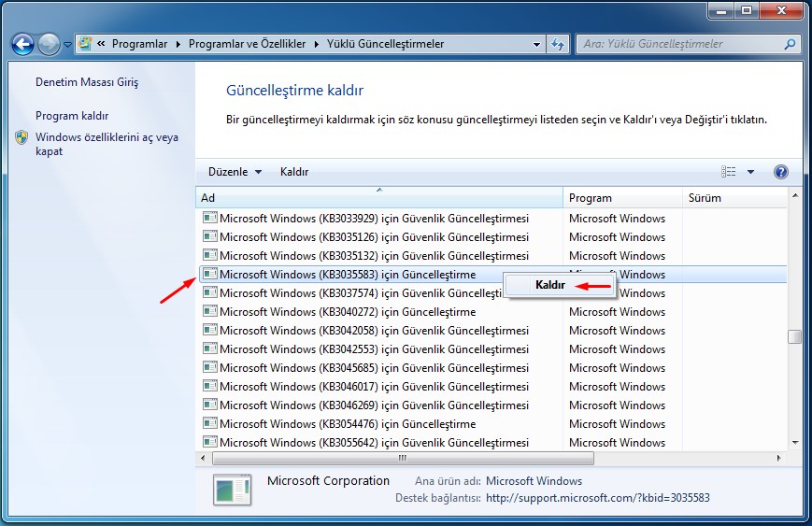Expand the Düzenle dropdown menu
This screenshot has height=526, width=812.
pyautogui.click(x=235, y=172)
